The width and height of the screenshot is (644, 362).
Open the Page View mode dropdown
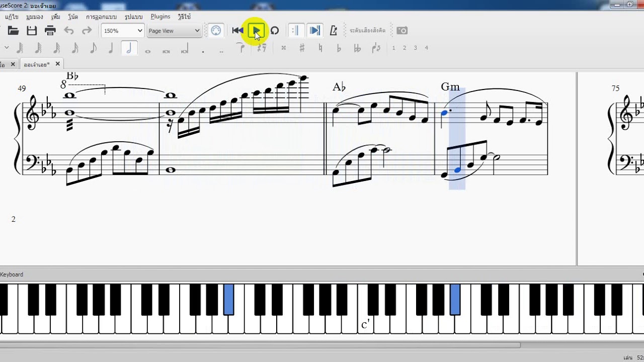pos(174,31)
